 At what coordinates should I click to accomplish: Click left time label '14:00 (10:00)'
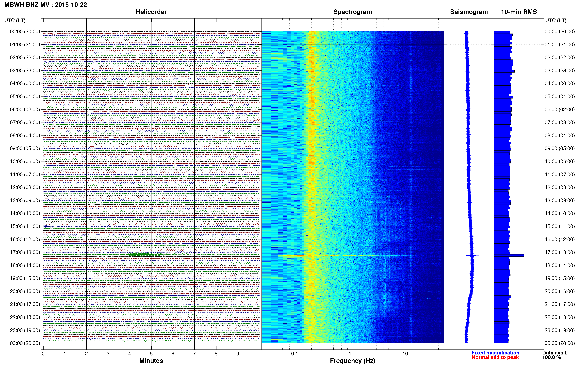[x=25, y=213]
